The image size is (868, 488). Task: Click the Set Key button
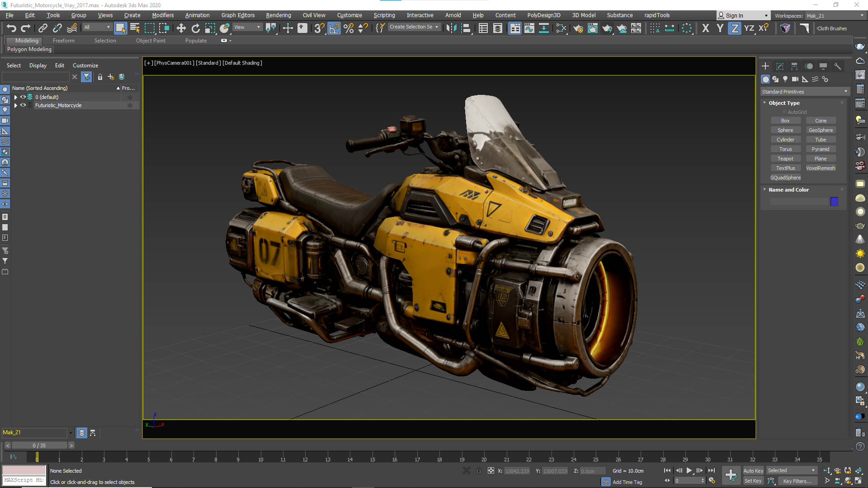click(753, 481)
